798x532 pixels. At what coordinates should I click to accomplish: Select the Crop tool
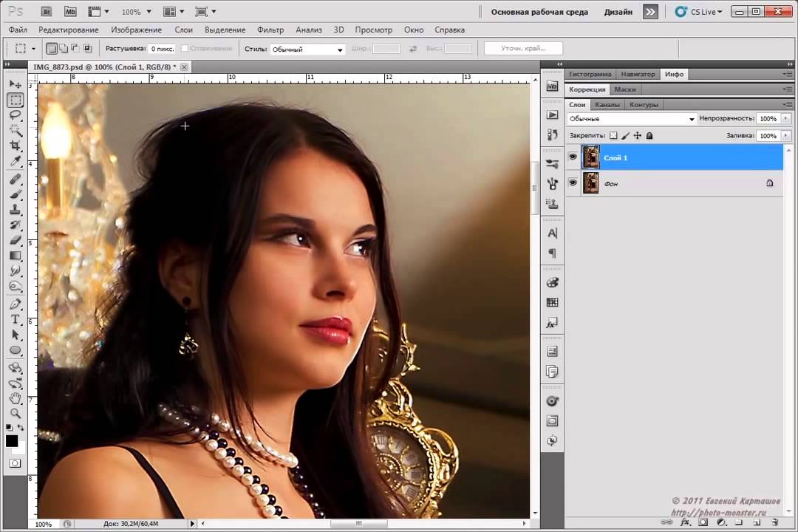[16, 146]
